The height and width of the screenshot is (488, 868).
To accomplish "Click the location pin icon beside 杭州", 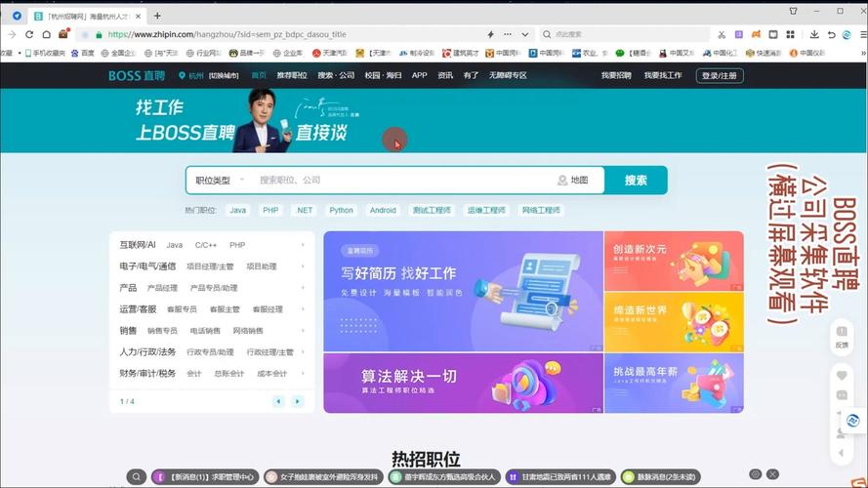I will click(x=182, y=76).
